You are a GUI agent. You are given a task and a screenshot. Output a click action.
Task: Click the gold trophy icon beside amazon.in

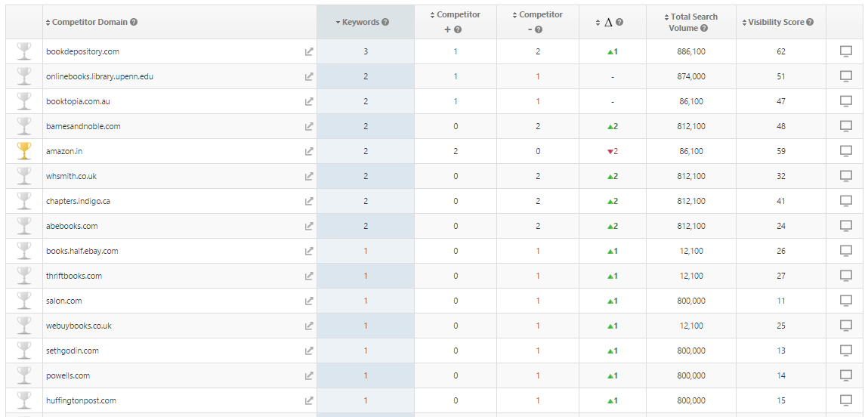tap(24, 151)
